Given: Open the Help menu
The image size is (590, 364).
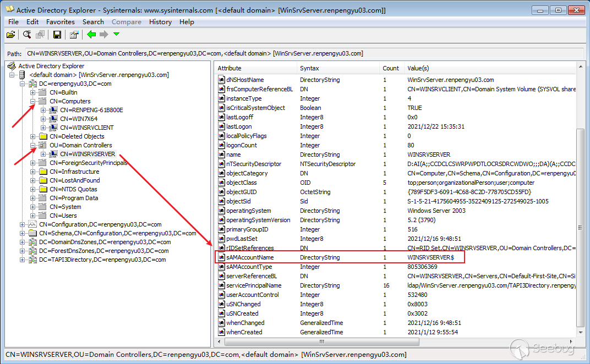Looking at the screenshot, I should point(187,22).
